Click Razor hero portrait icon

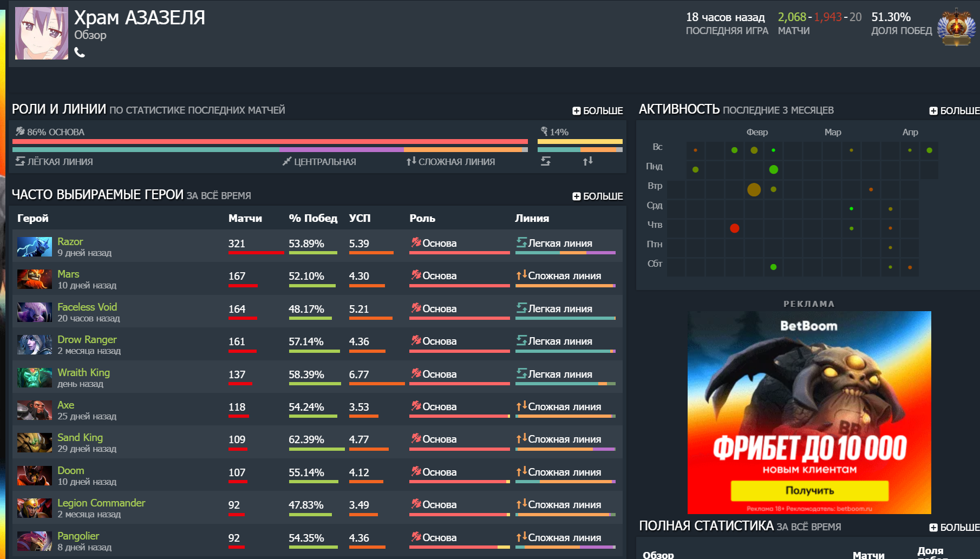click(35, 247)
